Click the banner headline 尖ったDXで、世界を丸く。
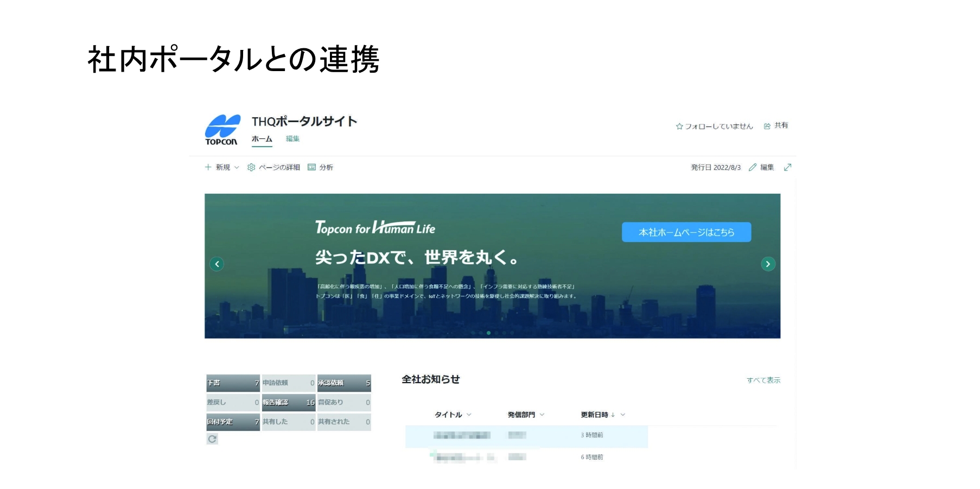980x489 pixels. pos(417,257)
